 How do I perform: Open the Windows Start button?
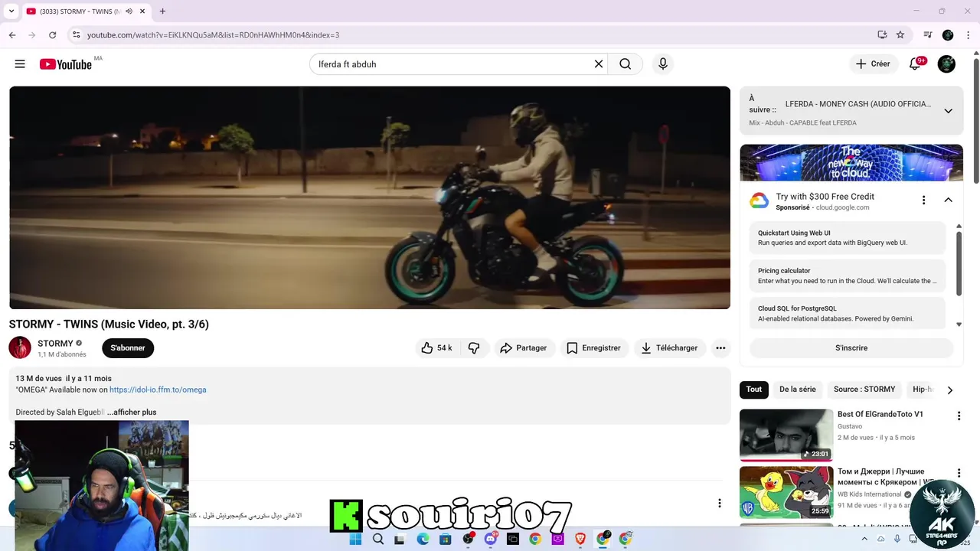[x=355, y=540]
